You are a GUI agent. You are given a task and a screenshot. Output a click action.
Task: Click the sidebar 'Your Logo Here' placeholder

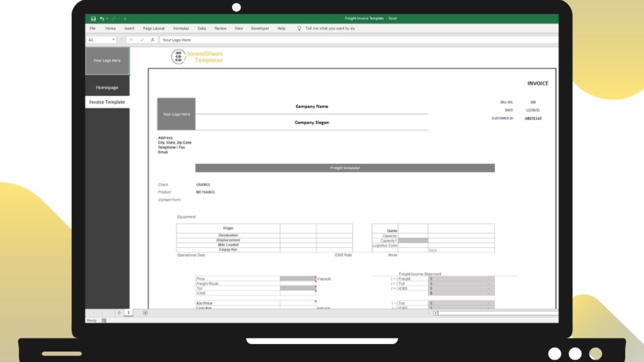[107, 61]
